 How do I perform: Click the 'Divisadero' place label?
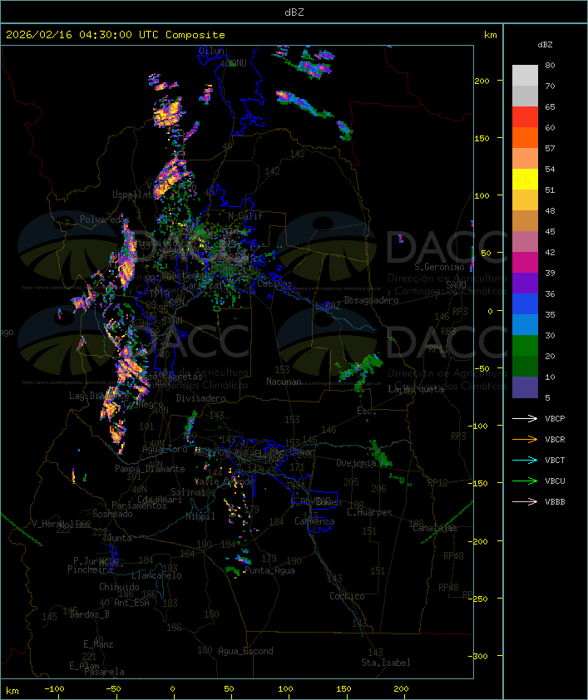tap(200, 397)
